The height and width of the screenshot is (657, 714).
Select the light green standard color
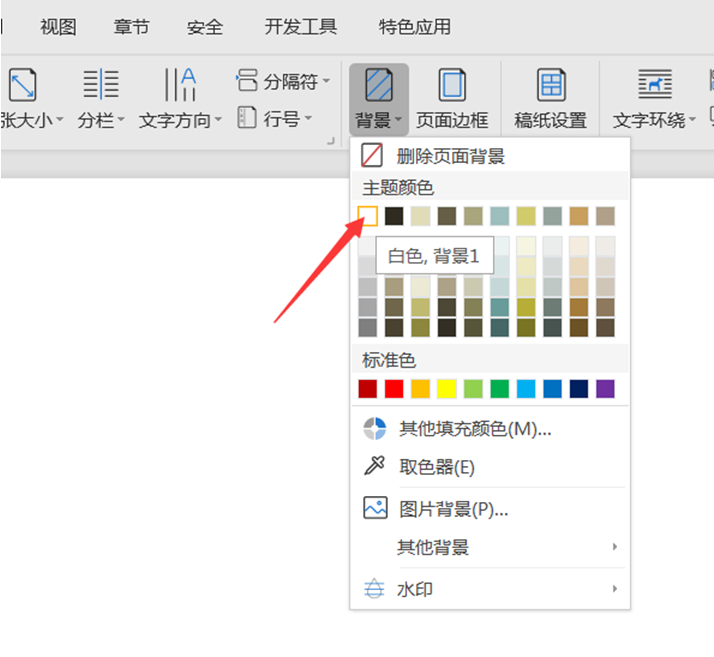click(473, 388)
